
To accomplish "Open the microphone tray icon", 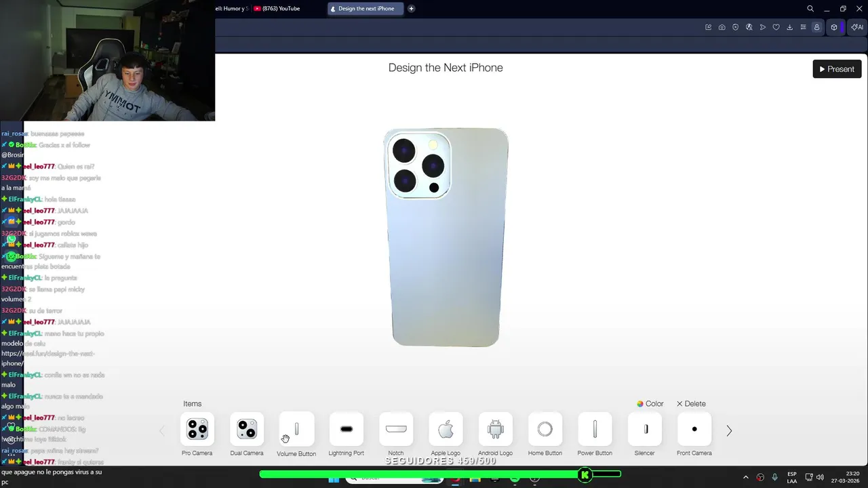I will coord(775,477).
